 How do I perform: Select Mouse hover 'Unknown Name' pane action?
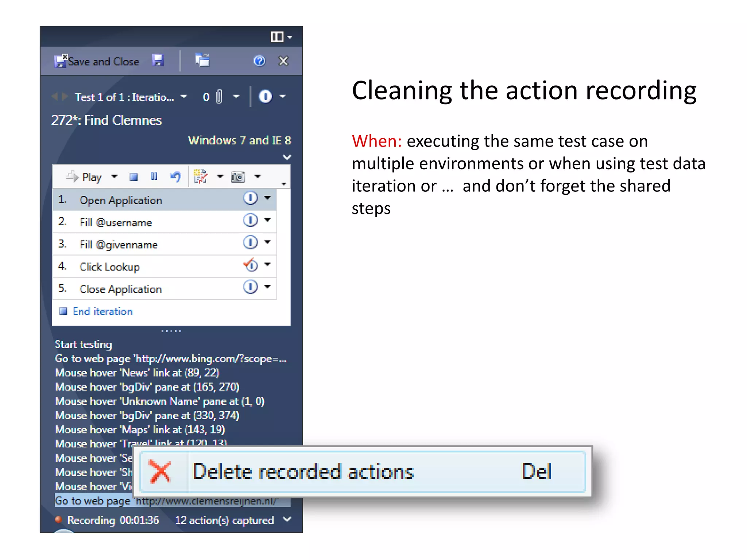click(x=160, y=401)
